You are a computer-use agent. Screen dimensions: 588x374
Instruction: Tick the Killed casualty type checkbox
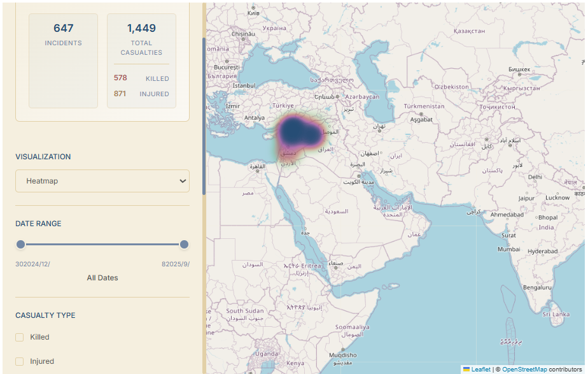(x=20, y=337)
